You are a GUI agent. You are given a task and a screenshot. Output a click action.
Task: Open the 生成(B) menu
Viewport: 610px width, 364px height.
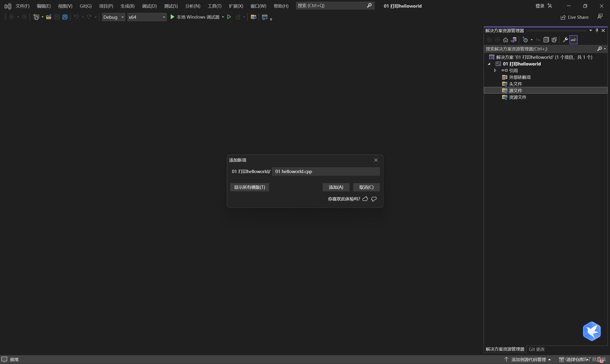coord(127,6)
